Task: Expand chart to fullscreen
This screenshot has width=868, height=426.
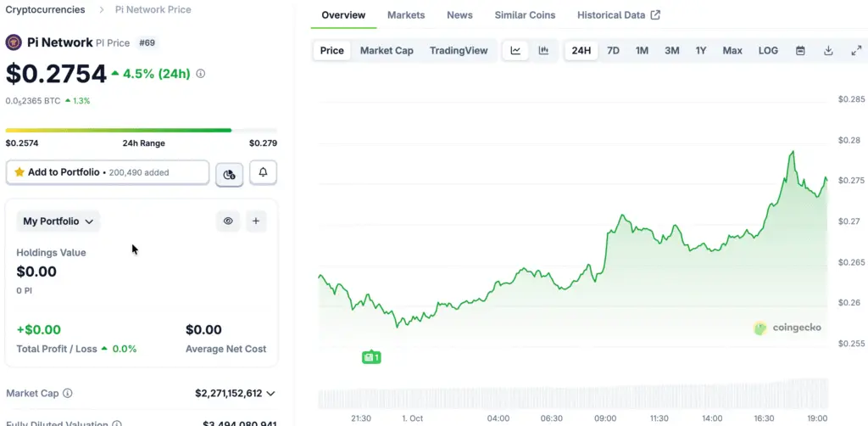Action: point(856,51)
